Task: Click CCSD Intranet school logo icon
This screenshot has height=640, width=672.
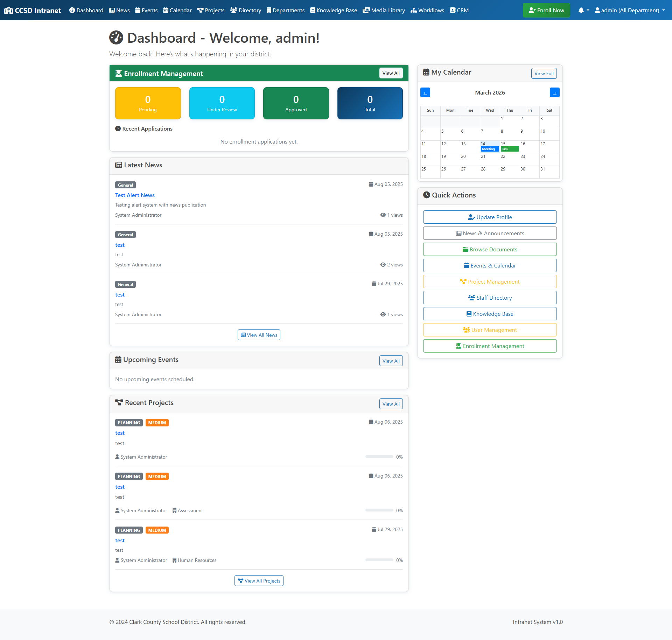Action: (8, 11)
